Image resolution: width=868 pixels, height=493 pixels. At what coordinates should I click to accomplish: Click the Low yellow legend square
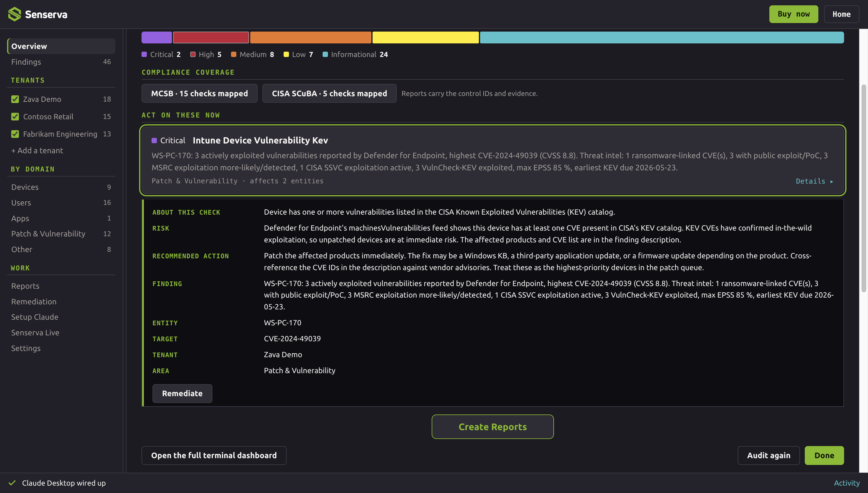coord(286,55)
